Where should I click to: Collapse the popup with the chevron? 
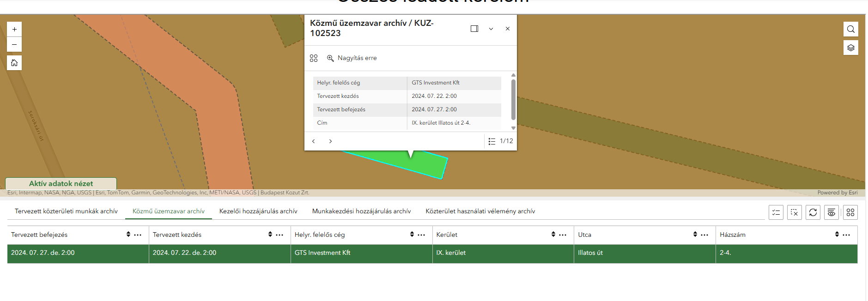pyautogui.click(x=491, y=29)
